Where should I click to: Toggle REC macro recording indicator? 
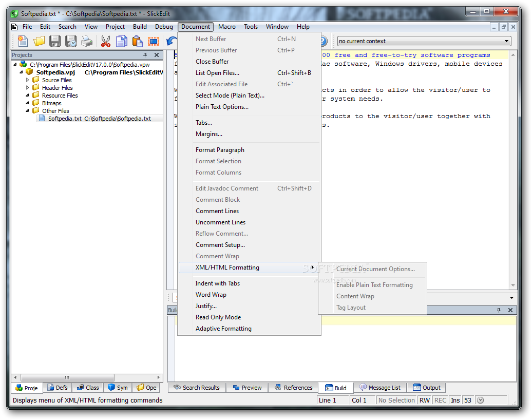(x=440, y=400)
